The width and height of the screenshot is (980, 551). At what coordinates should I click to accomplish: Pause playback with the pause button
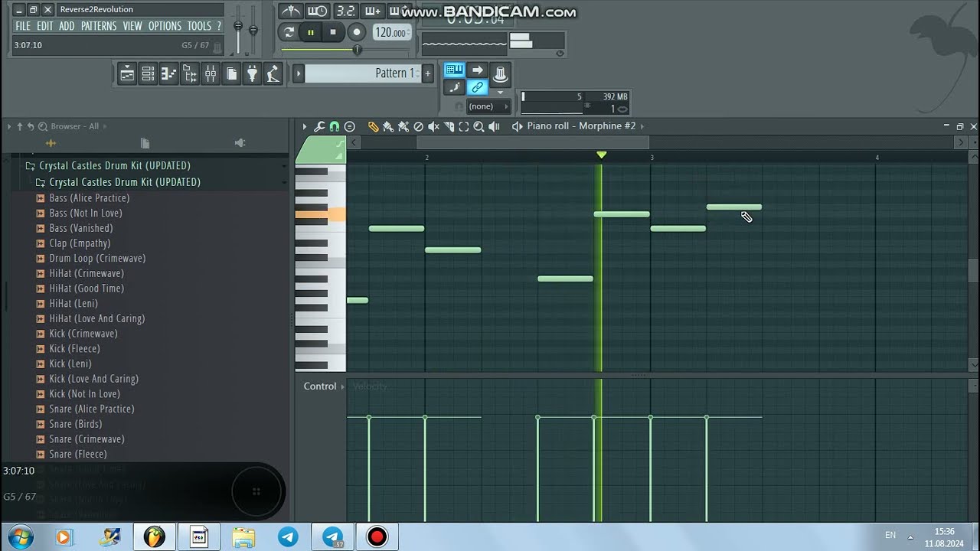[310, 32]
